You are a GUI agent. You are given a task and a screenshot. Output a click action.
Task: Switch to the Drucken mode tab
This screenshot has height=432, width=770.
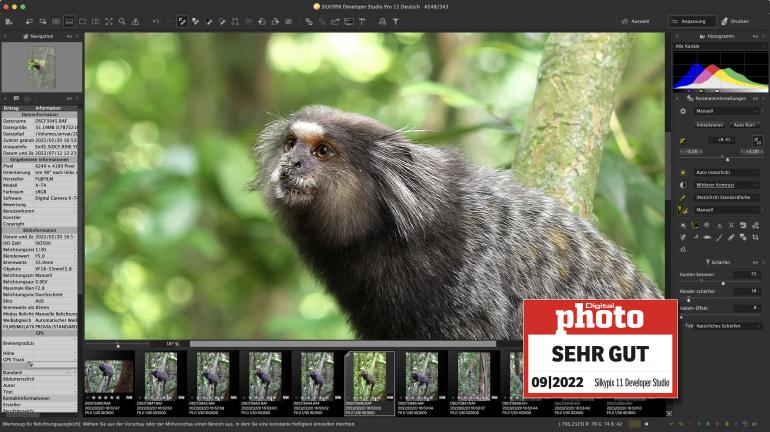[736, 22]
